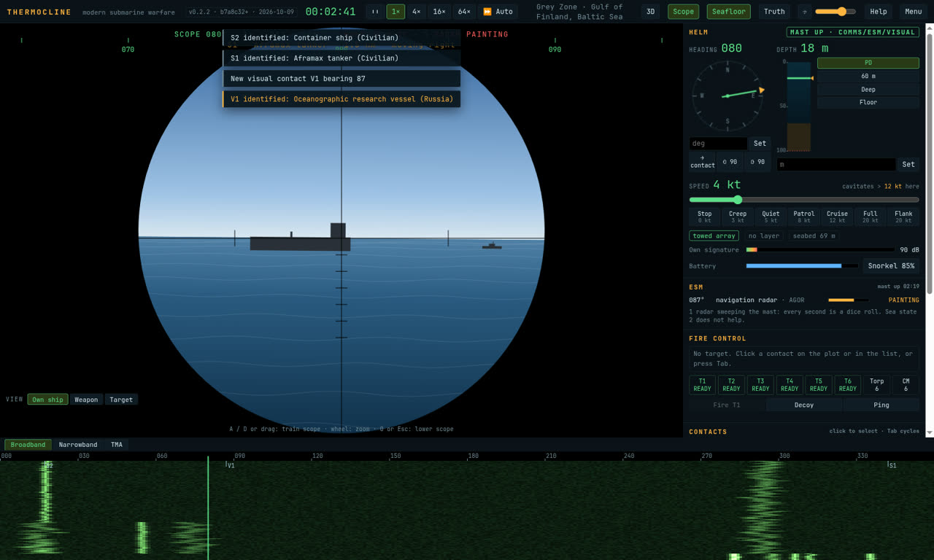The image size is (934, 560).
Task: Click the small surface vessel in the periscope
Action: 492,246
